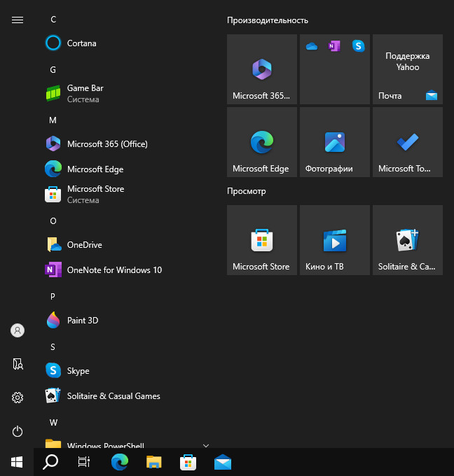Open File Explorer from the taskbar
This screenshot has width=454, height=476.
click(x=154, y=462)
